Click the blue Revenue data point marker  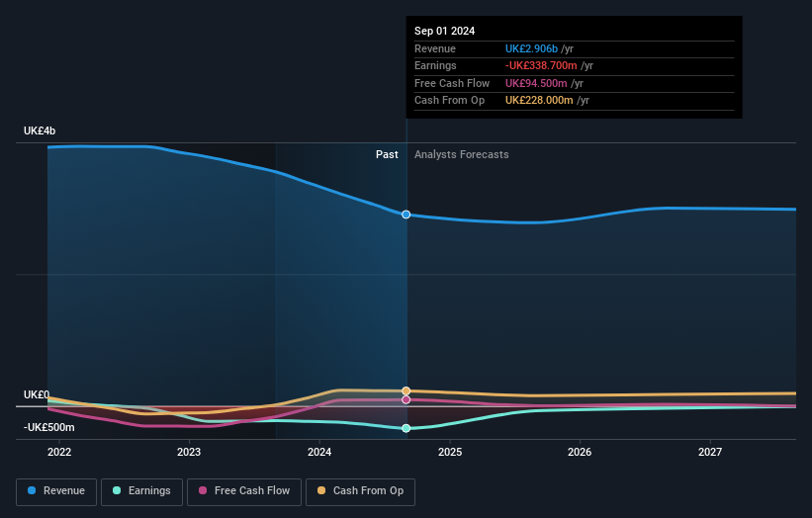click(406, 215)
